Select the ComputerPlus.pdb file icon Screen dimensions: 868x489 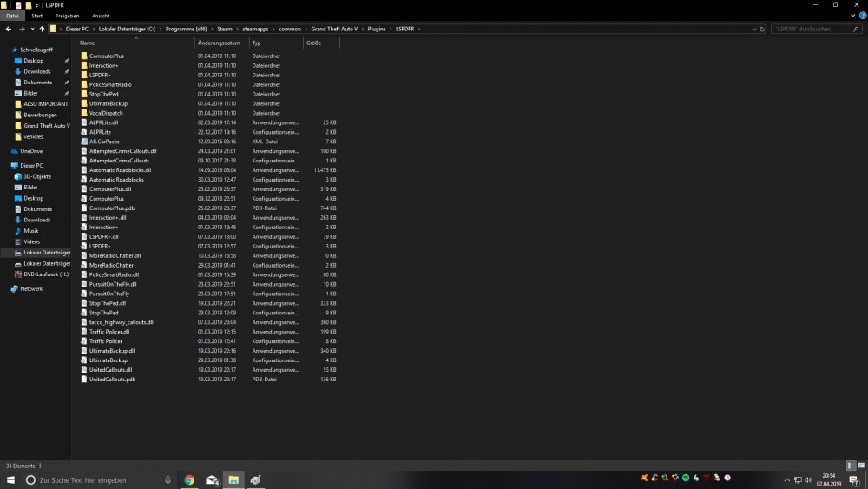84,208
